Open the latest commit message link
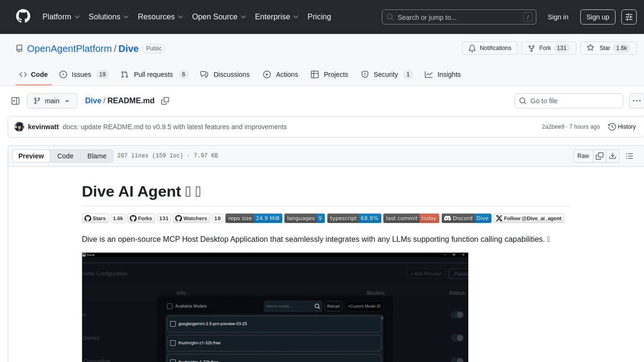The image size is (644, 362). pos(175,127)
